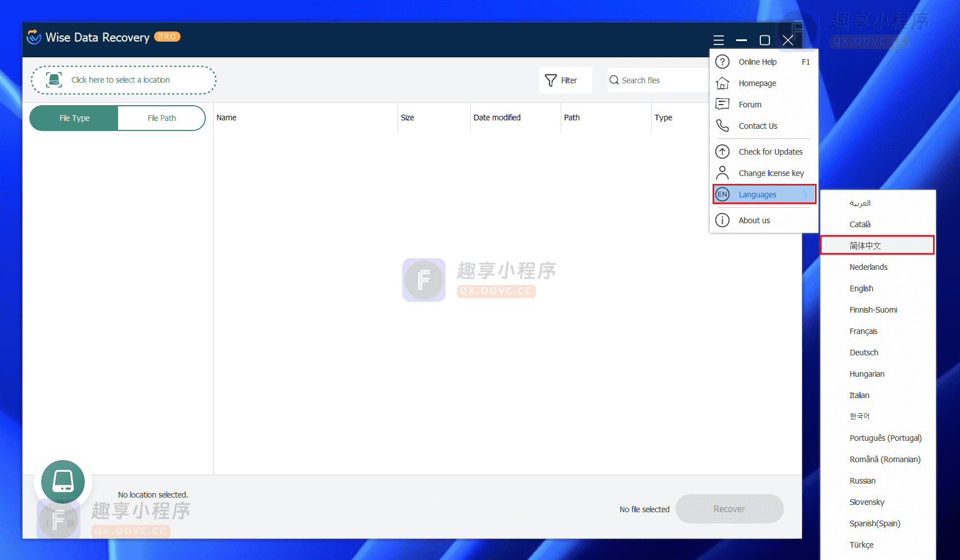960x560 pixels.
Task: Select Contact Us menu entry
Action: (x=764, y=126)
